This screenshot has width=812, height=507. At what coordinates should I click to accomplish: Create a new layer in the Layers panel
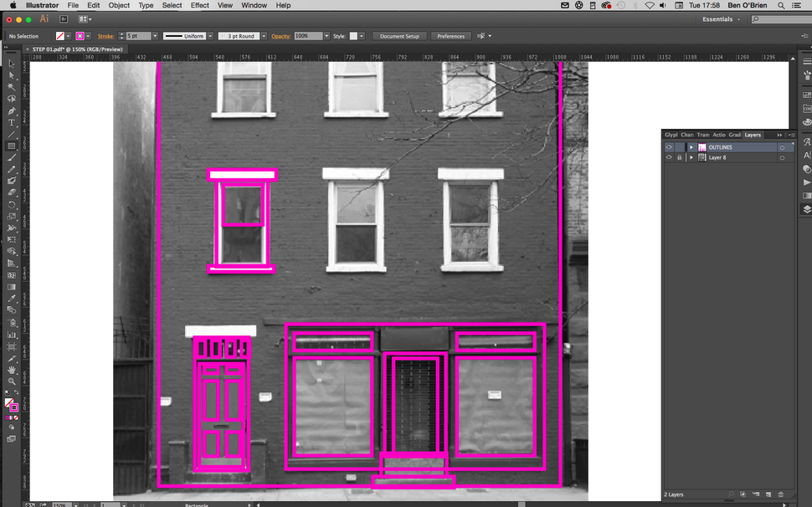tap(768, 494)
